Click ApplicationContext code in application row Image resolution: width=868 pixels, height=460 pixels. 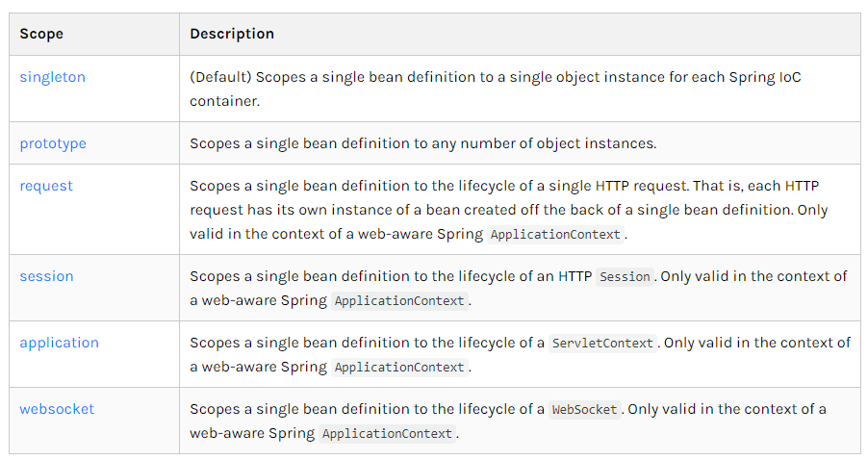(x=399, y=368)
